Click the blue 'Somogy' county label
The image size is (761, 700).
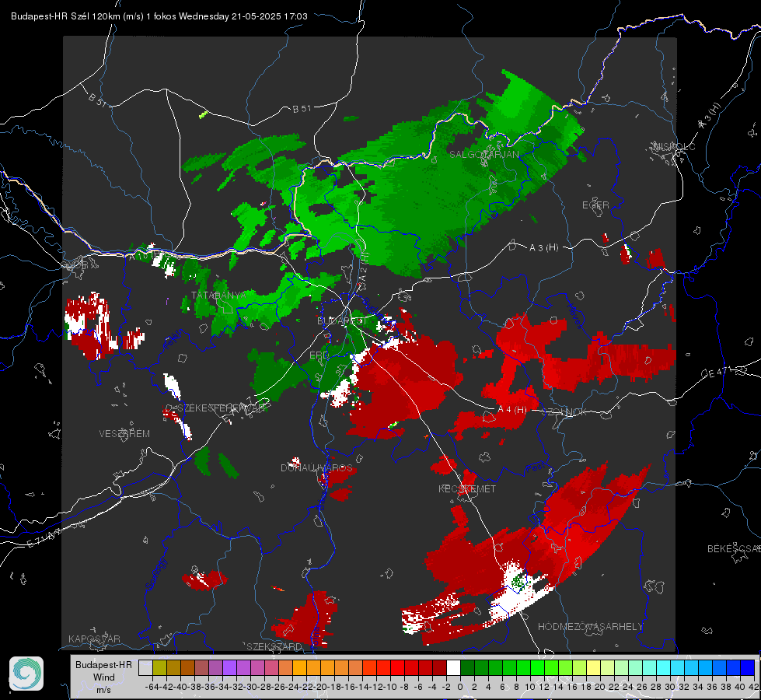[156, 575]
